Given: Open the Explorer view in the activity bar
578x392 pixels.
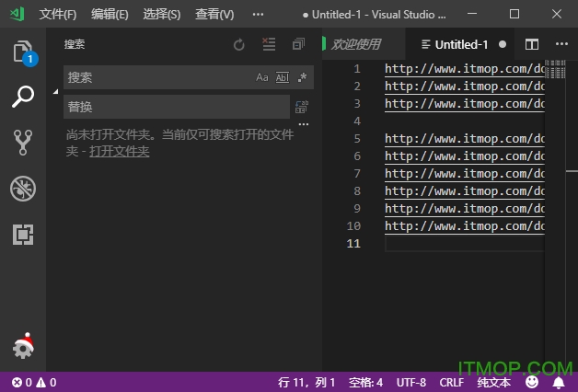Looking at the screenshot, I should point(23,52).
